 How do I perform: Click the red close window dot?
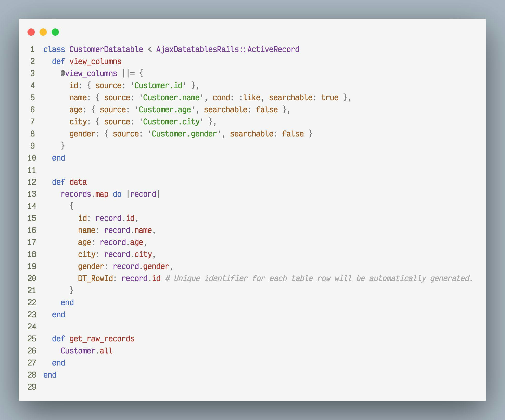31,32
